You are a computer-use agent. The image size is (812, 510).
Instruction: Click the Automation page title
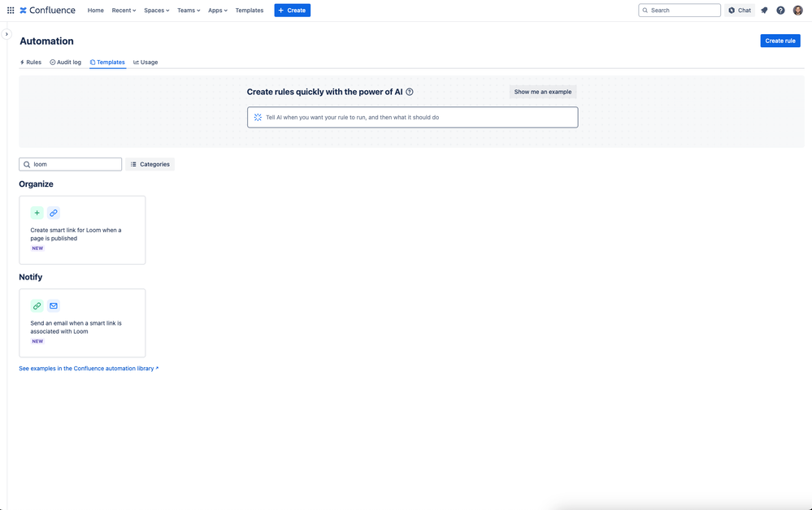(46, 41)
